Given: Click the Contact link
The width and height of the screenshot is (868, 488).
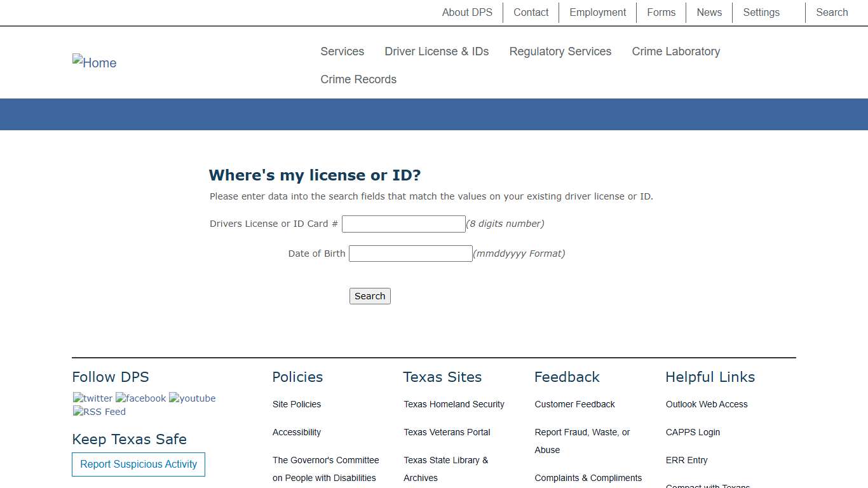Looking at the screenshot, I should click(x=531, y=12).
